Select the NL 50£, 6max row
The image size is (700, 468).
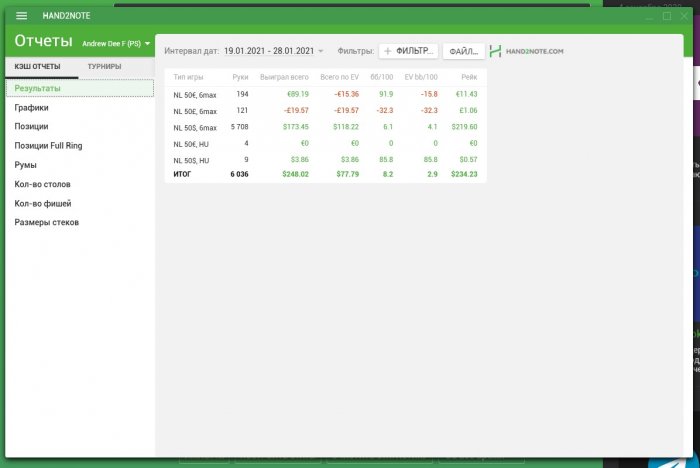325,111
